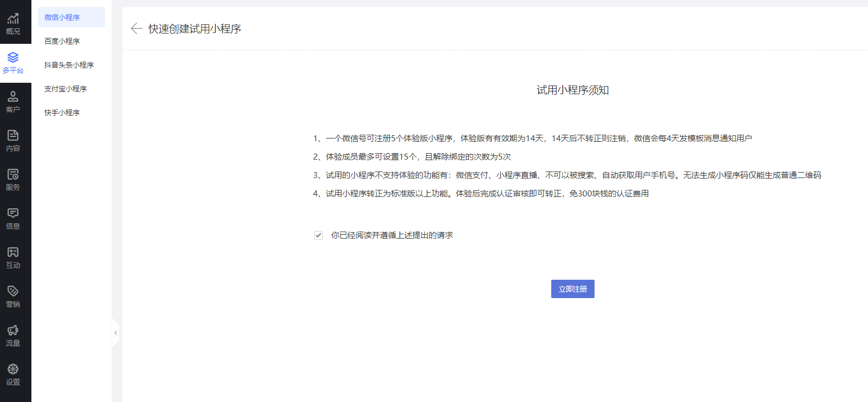Click the 快速创建试用小程序 page title
This screenshot has width=868, height=402.
[195, 29]
